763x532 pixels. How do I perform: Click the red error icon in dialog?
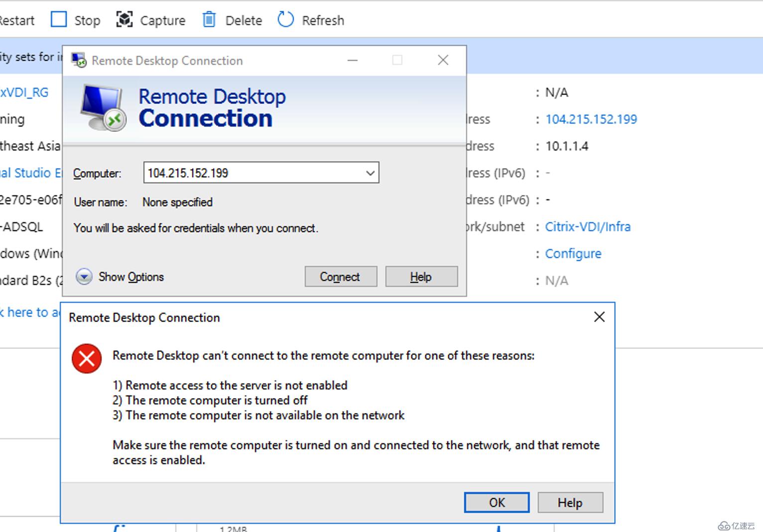point(87,358)
